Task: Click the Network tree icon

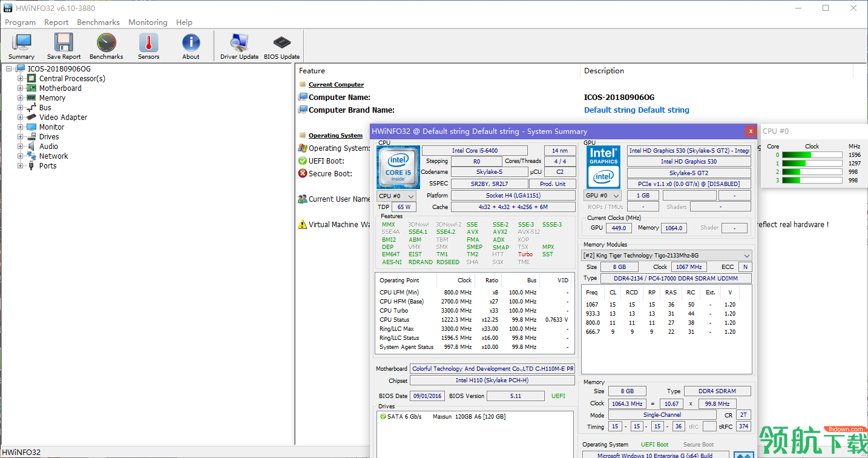Action: 31,156
